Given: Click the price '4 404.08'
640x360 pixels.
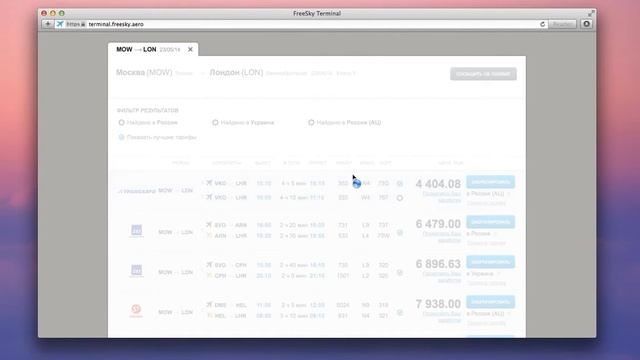Looking at the screenshot, I should tap(438, 184).
